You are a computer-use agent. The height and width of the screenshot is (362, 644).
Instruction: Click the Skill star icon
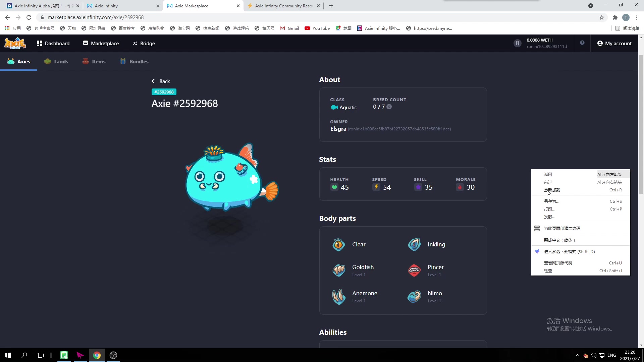[418, 187]
